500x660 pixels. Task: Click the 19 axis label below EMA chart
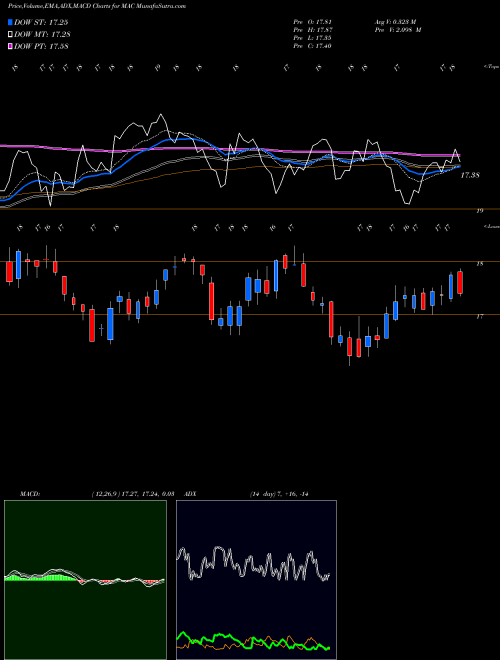click(x=480, y=211)
